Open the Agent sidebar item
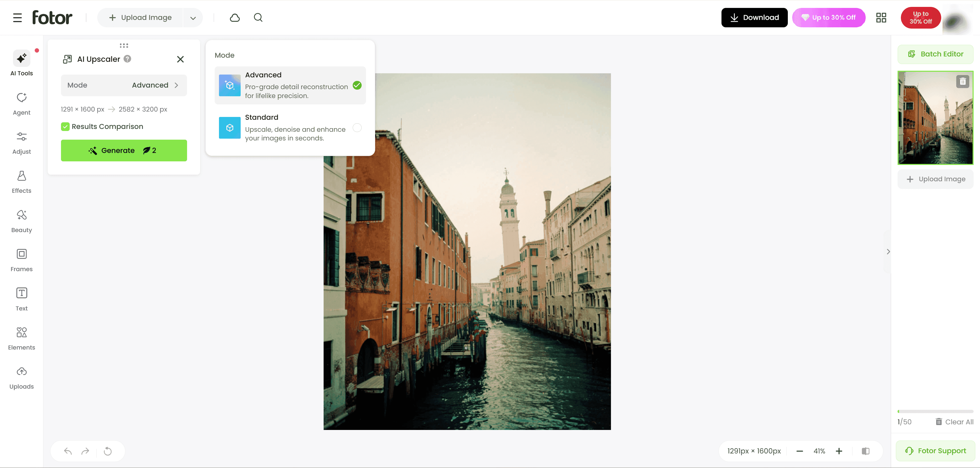This screenshot has width=980, height=468. [x=22, y=104]
